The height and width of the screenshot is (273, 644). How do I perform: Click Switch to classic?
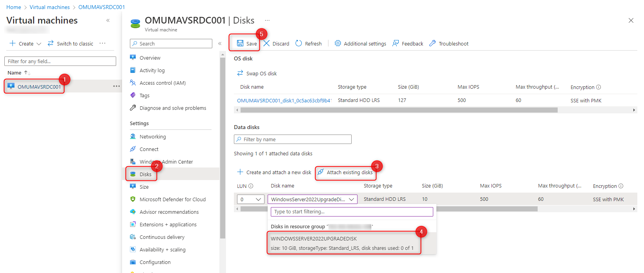coord(71,44)
